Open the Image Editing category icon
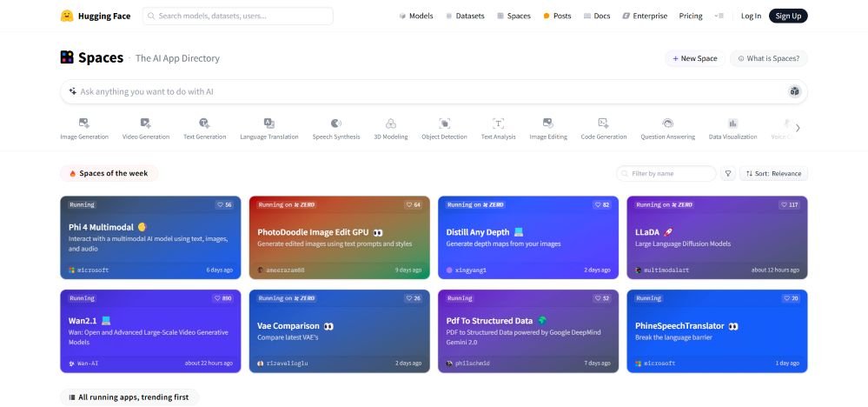 click(x=548, y=123)
